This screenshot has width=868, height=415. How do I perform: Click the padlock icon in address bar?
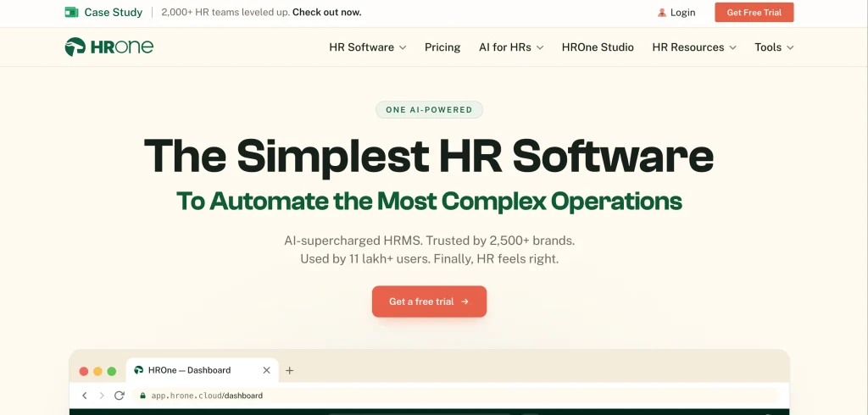[x=142, y=396]
